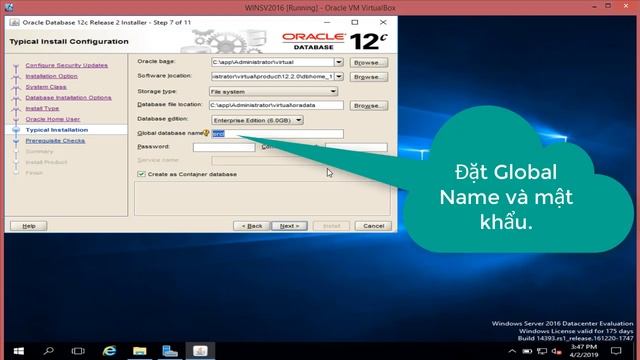Click the Database file location field
This screenshot has width=640, height=360.
pos(276,105)
